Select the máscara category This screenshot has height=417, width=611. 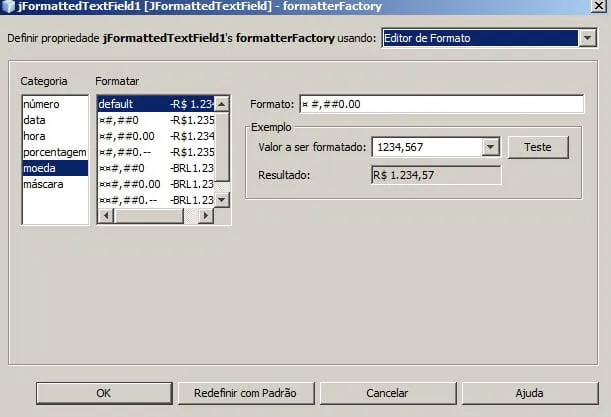click(x=44, y=184)
